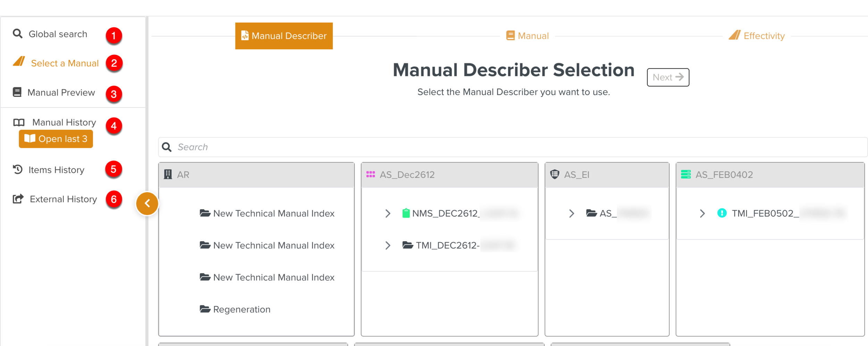The width and height of the screenshot is (868, 346).
Task: Click the Open last 3 button
Action: click(x=56, y=139)
